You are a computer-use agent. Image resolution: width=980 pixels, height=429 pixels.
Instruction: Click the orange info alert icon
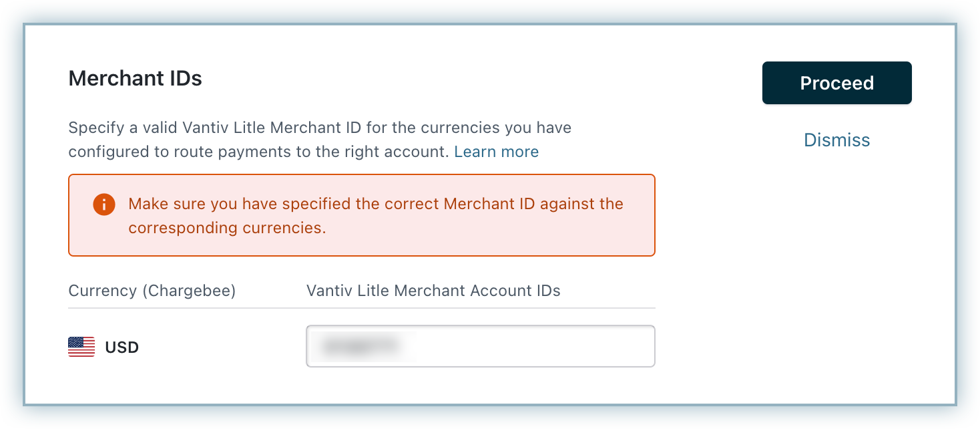tap(103, 204)
